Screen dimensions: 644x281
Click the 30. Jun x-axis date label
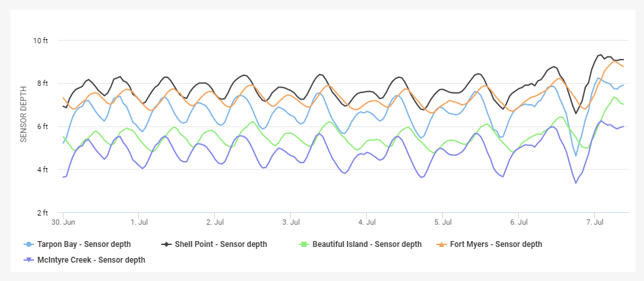point(63,222)
